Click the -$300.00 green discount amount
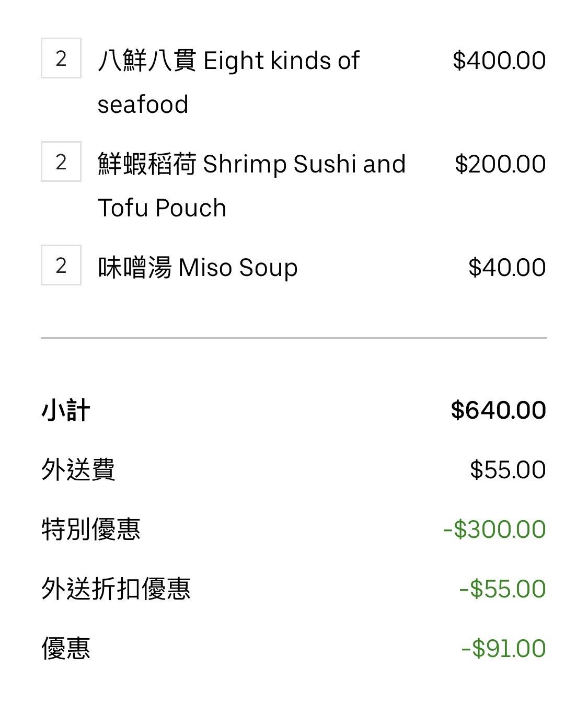This screenshot has width=588, height=702. 494,529
